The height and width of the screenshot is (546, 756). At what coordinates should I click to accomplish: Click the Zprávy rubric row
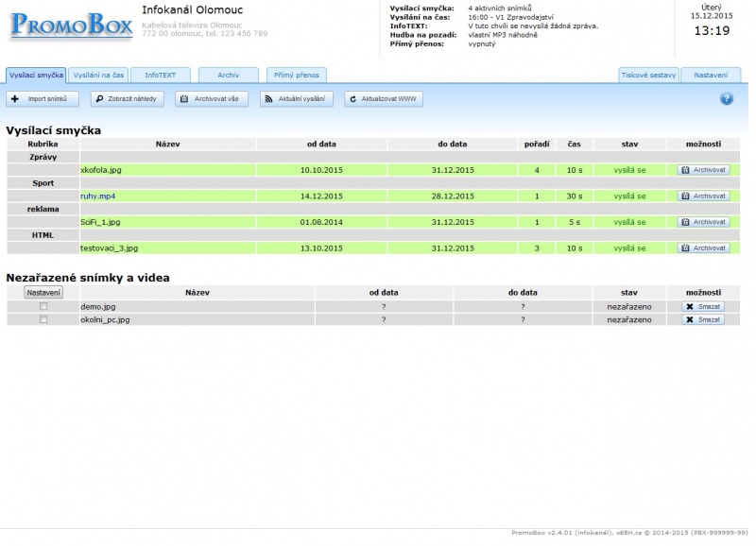tap(373, 157)
